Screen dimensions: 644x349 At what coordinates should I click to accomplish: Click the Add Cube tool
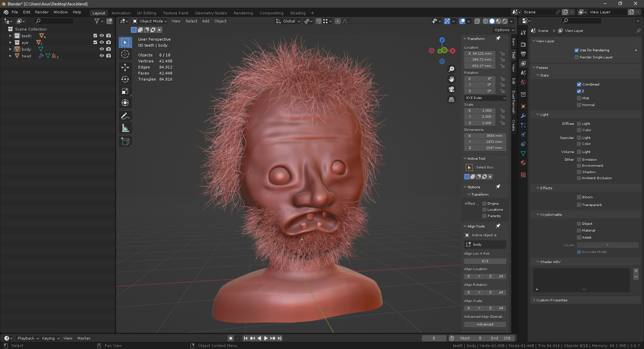pyautogui.click(x=125, y=142)
